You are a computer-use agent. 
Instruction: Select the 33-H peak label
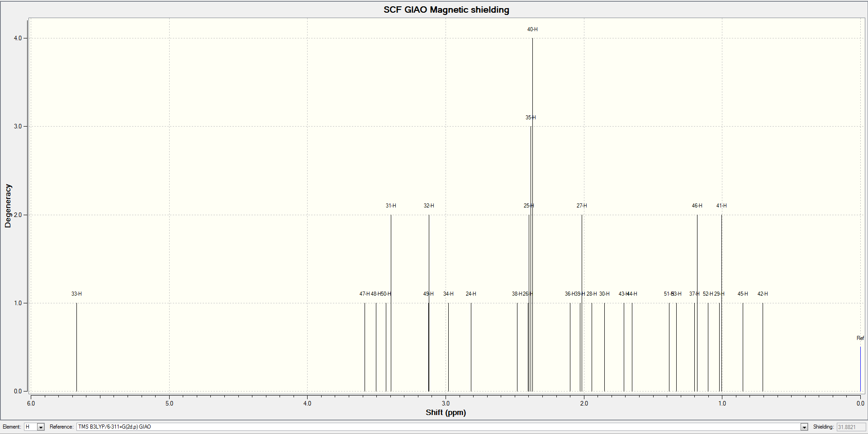(x=76, y=294)
